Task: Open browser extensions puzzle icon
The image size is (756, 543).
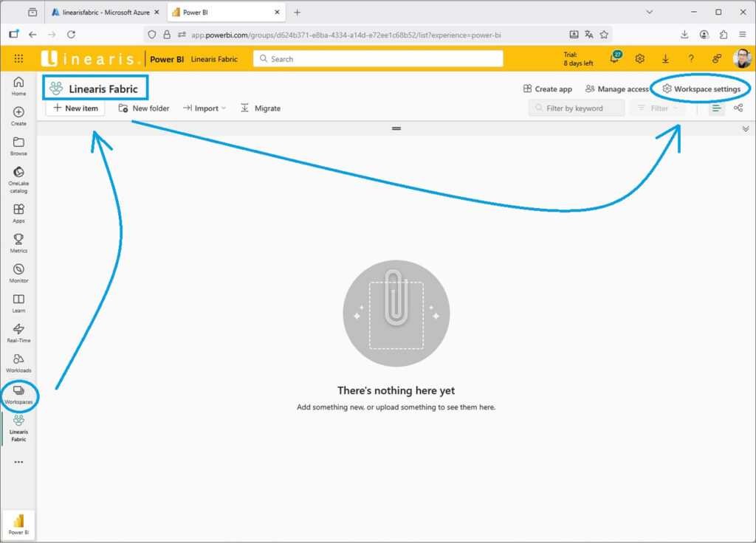Action: pos(724,35)
